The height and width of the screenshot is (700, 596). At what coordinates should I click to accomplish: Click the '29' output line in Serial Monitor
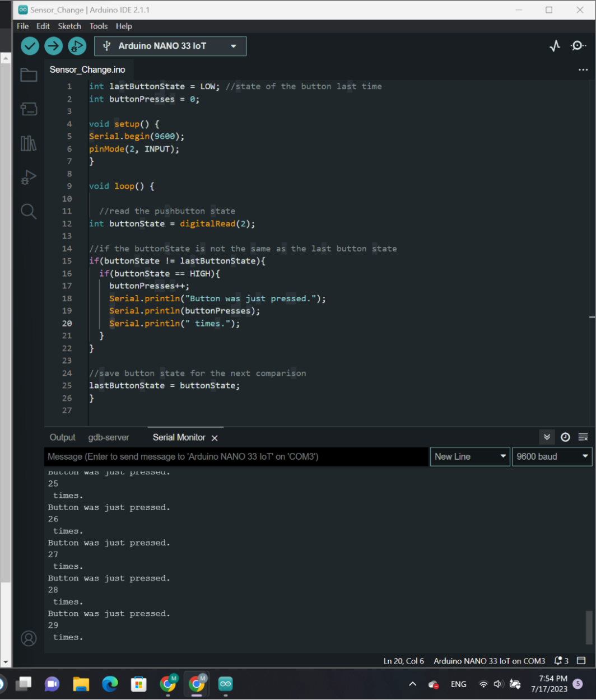(53, 625)
